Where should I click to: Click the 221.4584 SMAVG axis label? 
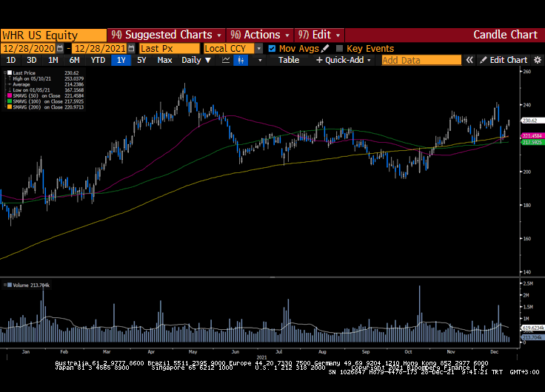coord(533,136)
